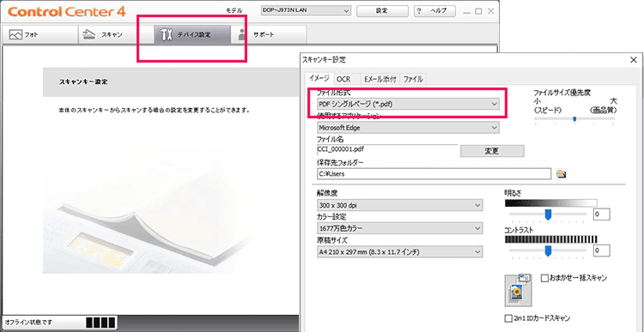The height and width of the screenshot is (332, 644).
Task: Close the ControlCenter4 main window
Action: click(x=491, y=11)
